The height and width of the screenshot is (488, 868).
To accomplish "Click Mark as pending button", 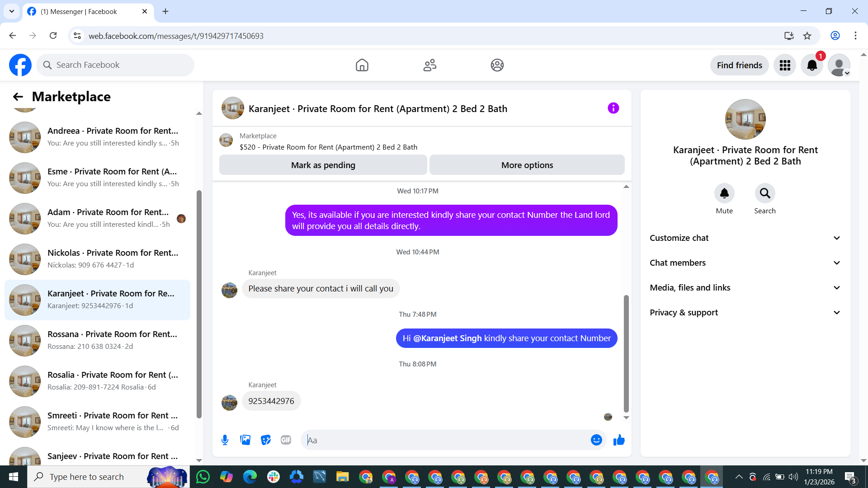I will click(x=323, y=165).
